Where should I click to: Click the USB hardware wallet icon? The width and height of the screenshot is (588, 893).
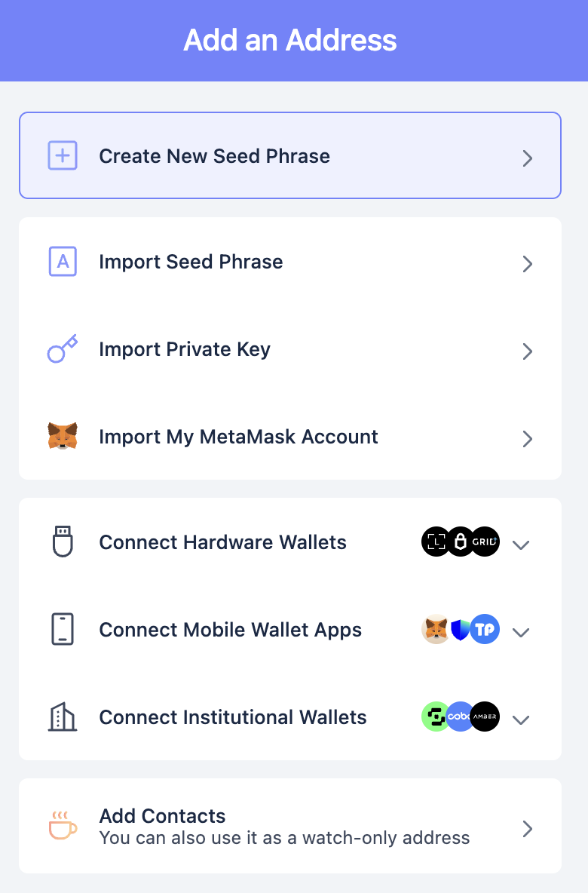click(x=62, y=542)
